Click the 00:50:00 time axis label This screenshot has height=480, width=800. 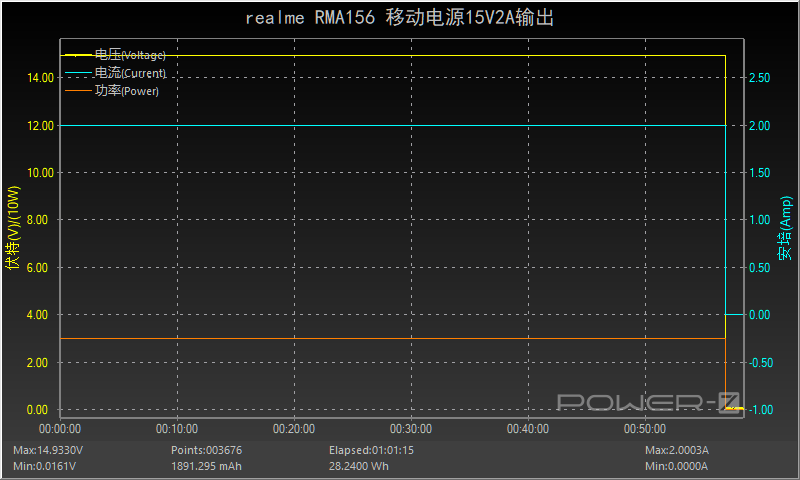coord(645,428)
